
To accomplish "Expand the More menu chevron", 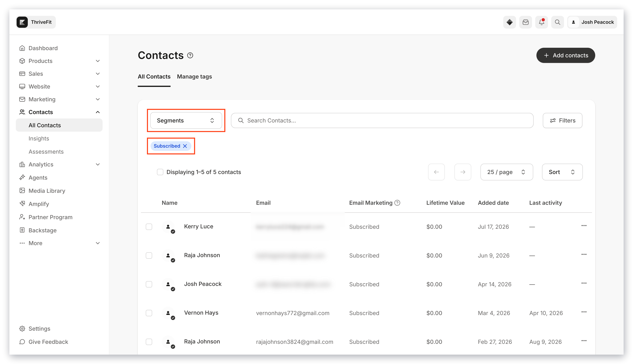I will tap(98, 243).
